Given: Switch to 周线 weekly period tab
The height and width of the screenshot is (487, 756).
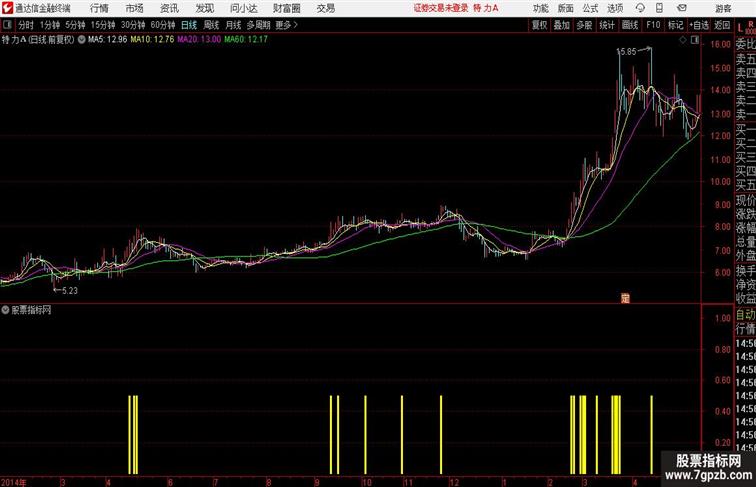Looking at the screenshot, I should pos(211,25).
